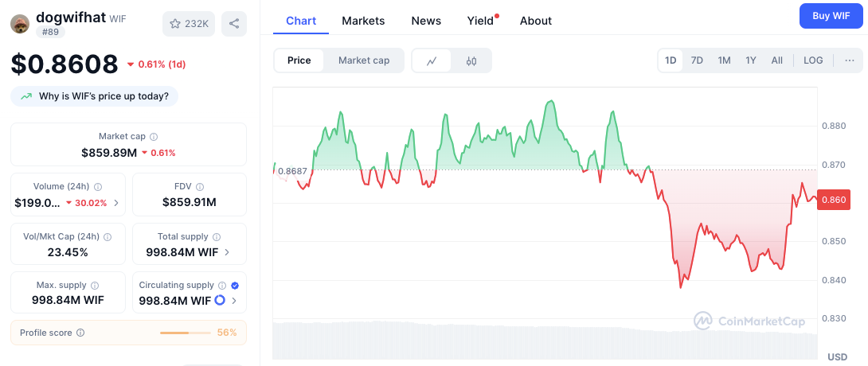Click the dogwifhat coin logo
The image size is (868, 366).
pyautogui.click(x=20, y=24)
